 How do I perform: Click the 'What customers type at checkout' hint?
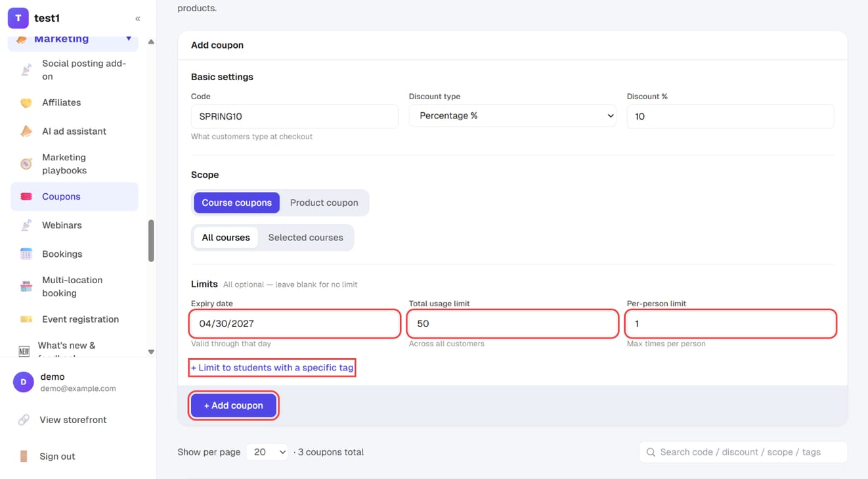coord(251,137)
